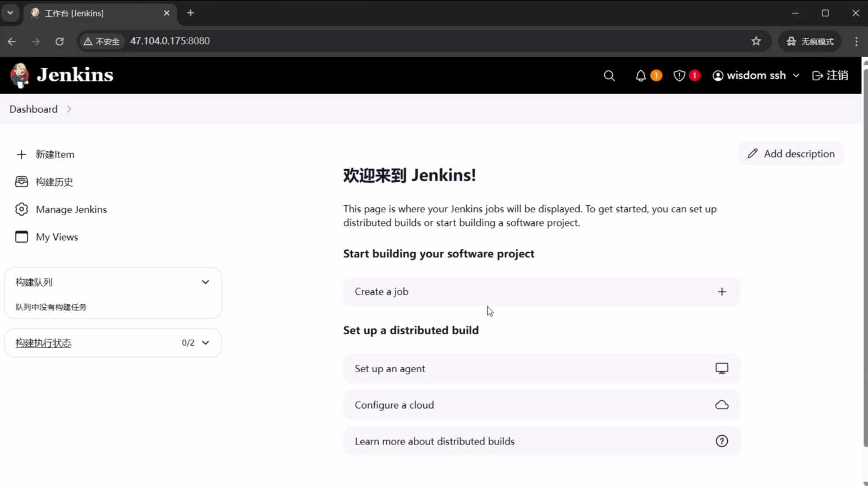This screenshot has width=868, height=486.
Task: Click the build history tray icon
Action: tap(21, 182)
